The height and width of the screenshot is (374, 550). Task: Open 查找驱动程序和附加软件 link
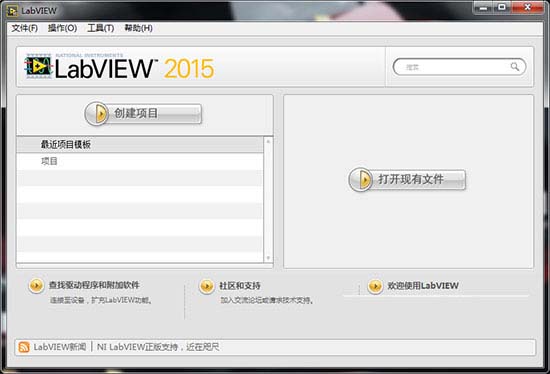(x=94, y=285)
